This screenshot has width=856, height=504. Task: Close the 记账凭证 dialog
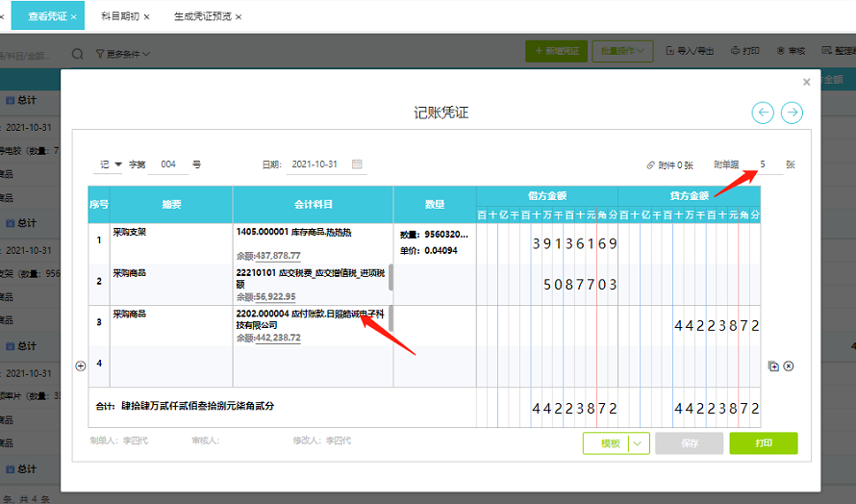[806, 83]
